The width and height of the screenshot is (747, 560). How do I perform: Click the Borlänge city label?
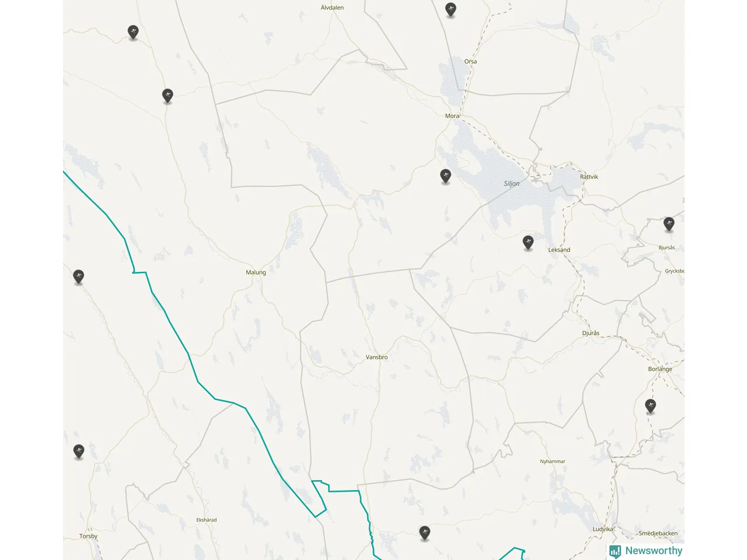click(660, 369)
